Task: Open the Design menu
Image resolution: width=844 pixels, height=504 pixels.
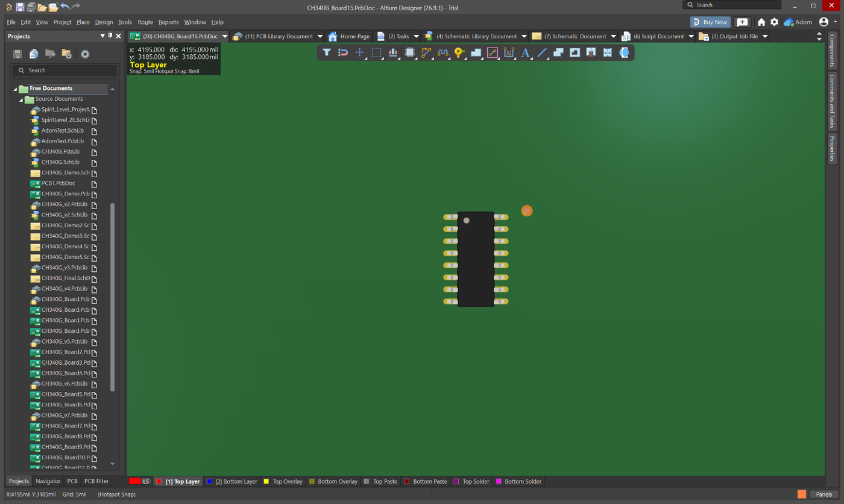Action: 104,22
